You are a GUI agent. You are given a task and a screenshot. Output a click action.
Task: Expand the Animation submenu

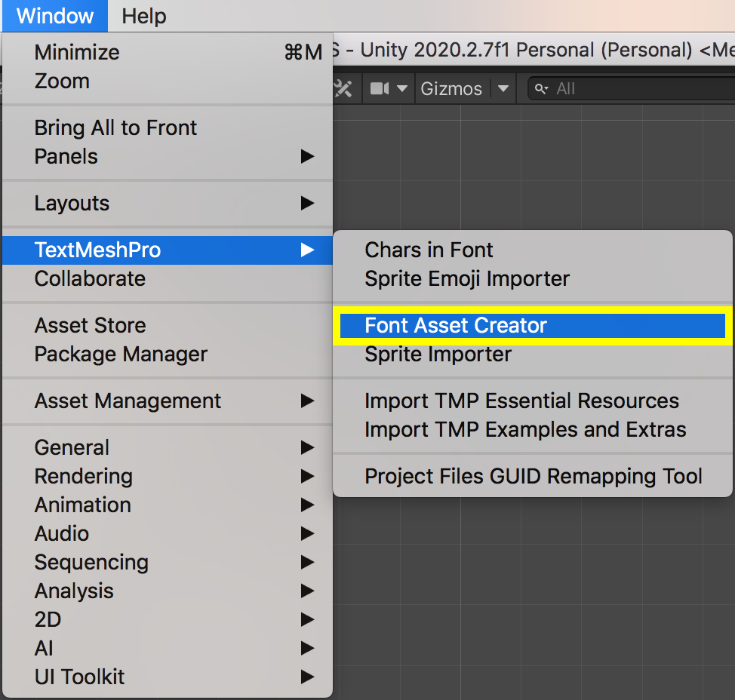coord(168,505)
